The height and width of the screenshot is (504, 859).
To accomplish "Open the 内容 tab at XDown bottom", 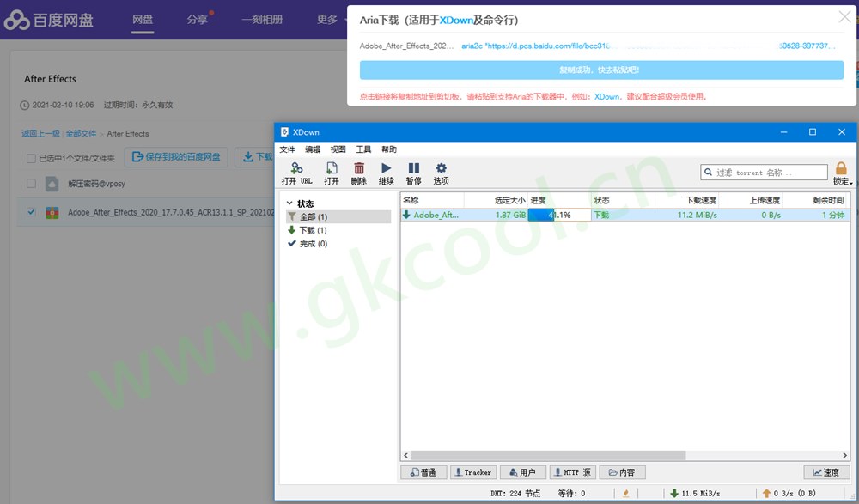I will pyautogui.click(x=622, y=472).
